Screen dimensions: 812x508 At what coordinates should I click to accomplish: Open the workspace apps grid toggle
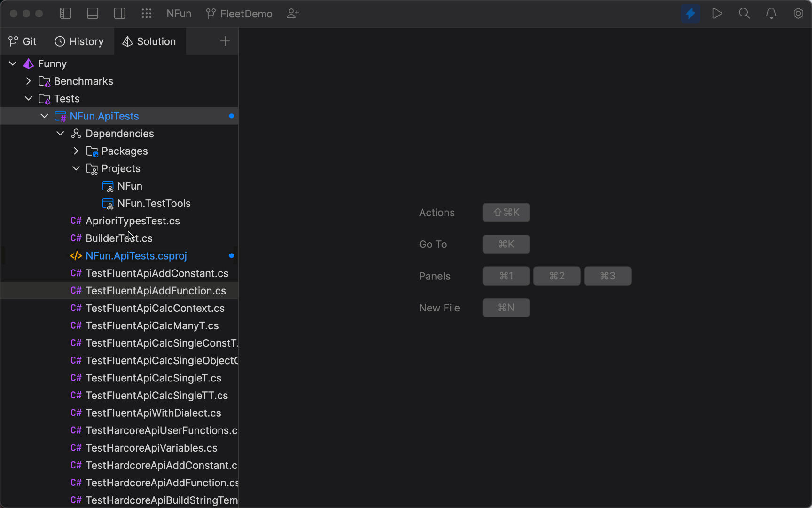pyautogui.click(x=147, y=13)
